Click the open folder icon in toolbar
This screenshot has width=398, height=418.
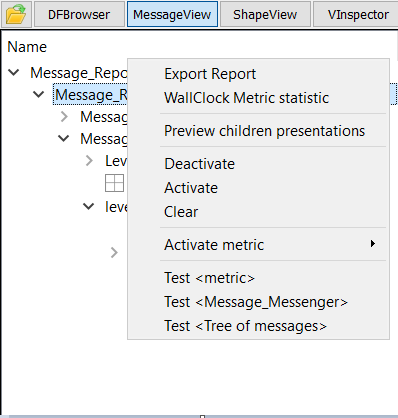pyautogui.click(x=16, y=14)
